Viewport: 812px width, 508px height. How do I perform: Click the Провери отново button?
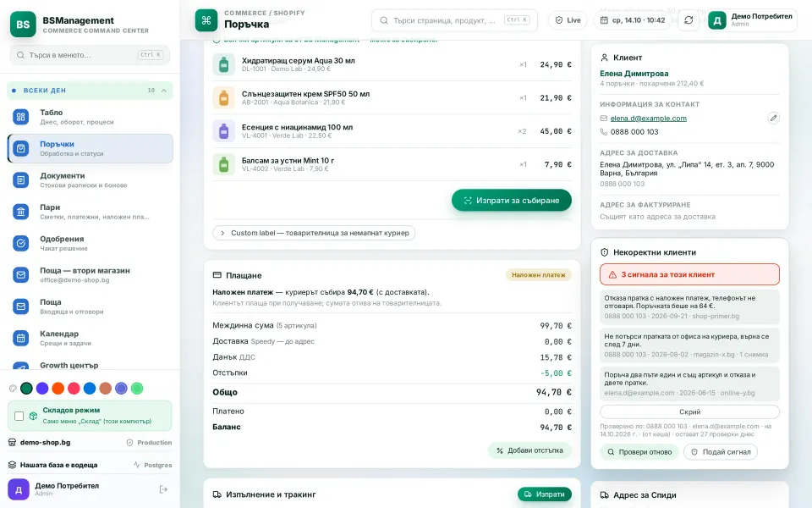(x=639, y=452)
